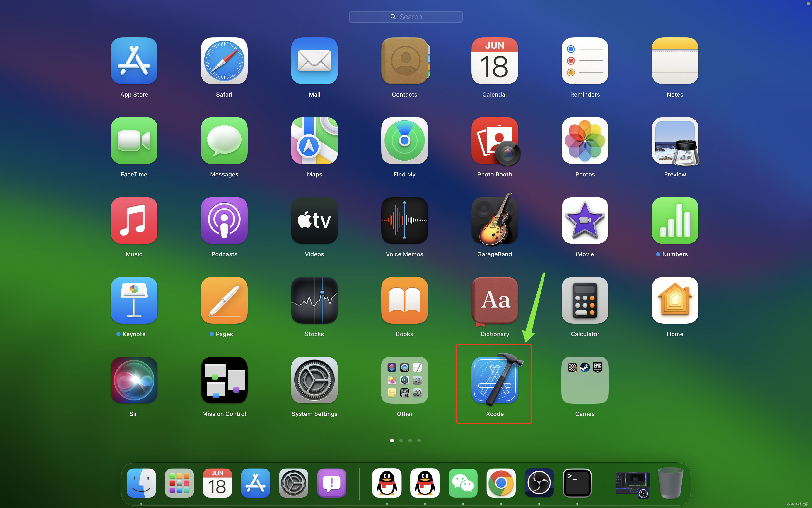
Task: Launch Calculator
Action: (x=585, y=300)
